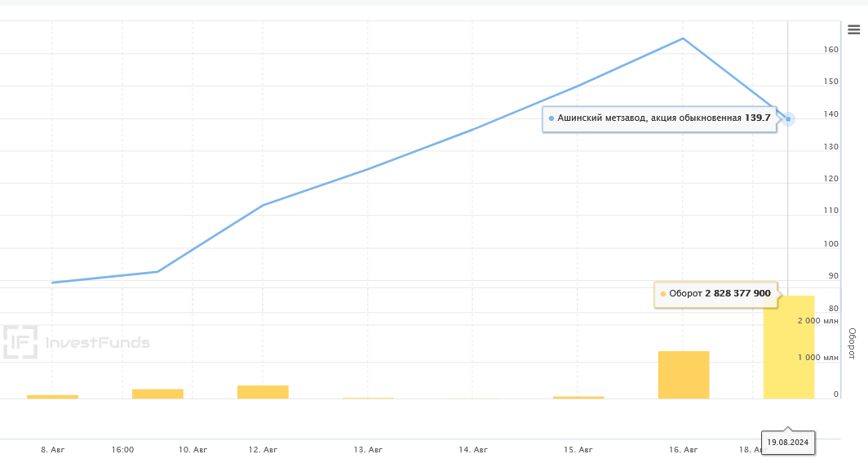Click the Оборот 2 828 377 900 tooltip
The height and width of the screenshot is (472, 868).
point(715,294)
